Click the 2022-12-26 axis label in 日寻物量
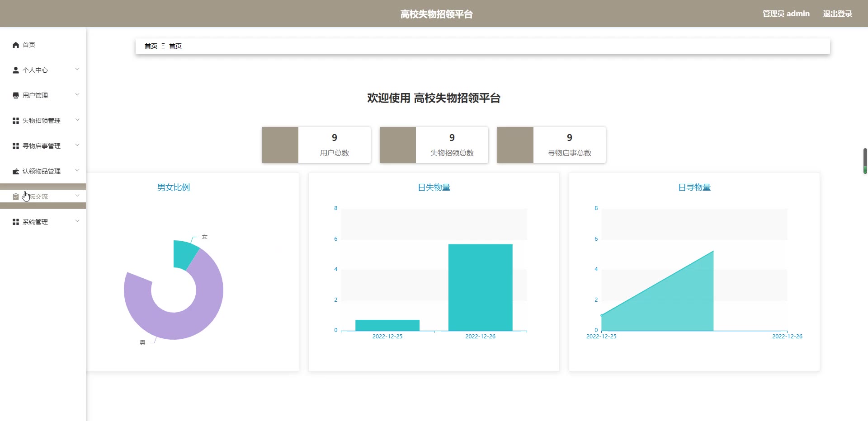This screenshot has height=421, width=868. pos(787,337)
